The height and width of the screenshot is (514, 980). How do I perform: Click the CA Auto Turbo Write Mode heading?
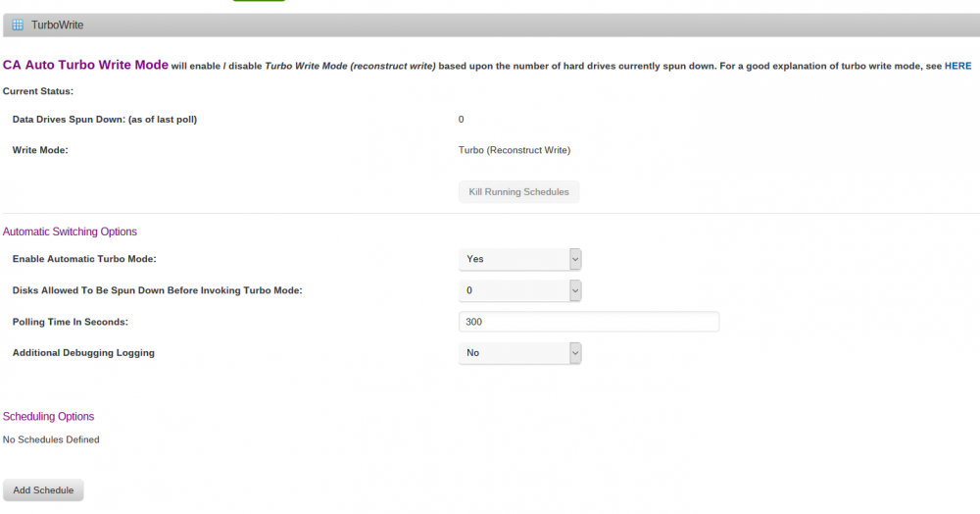coord(85,65)
